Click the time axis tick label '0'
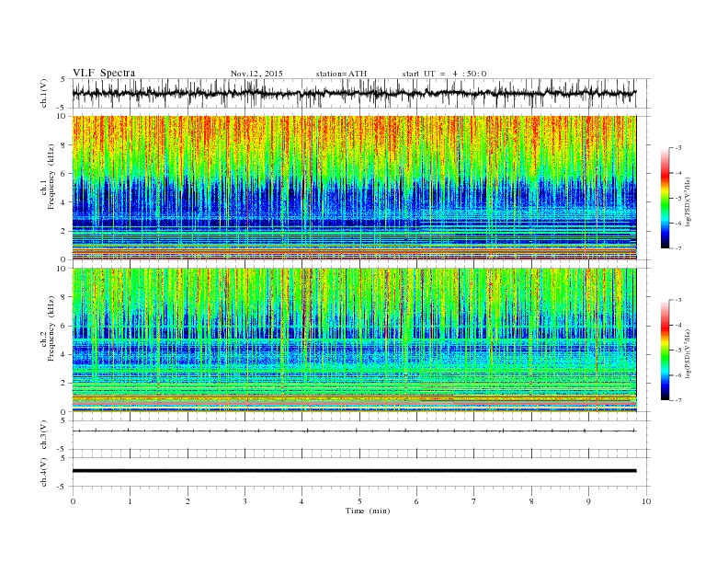Screen dimensions: 728x563 pos(73,501)
